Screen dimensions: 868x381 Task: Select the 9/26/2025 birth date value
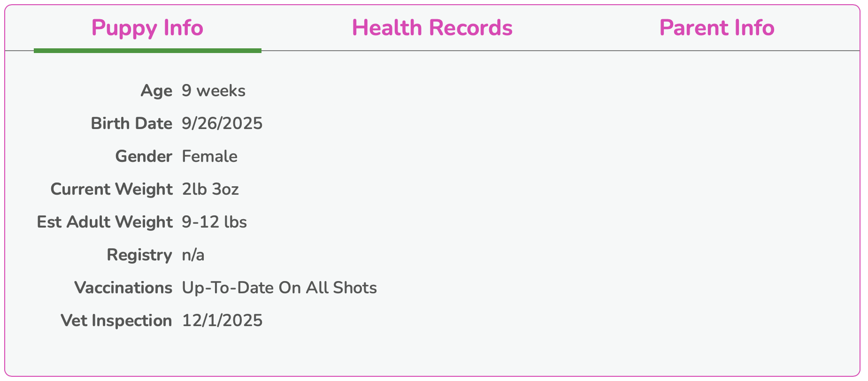pyautogui.click(x=222, y=123)
